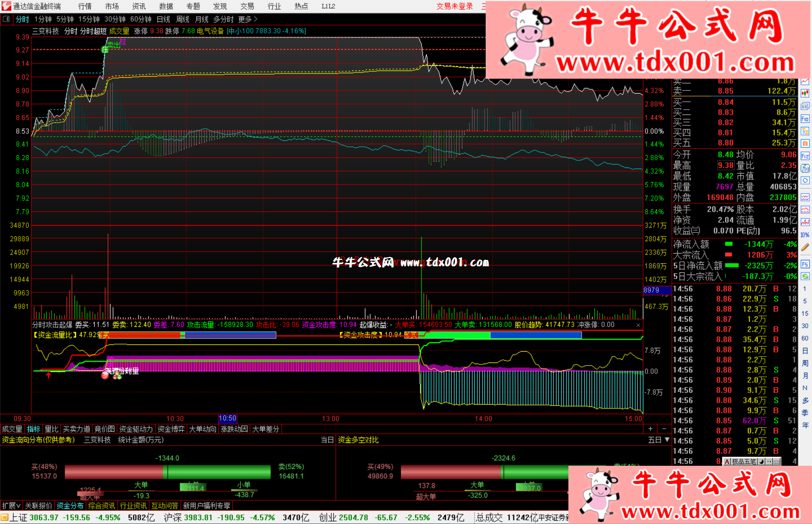This screenshot has width=812, height=524.
Task: Open the 发现 menu
Action: tap(220, 6)
